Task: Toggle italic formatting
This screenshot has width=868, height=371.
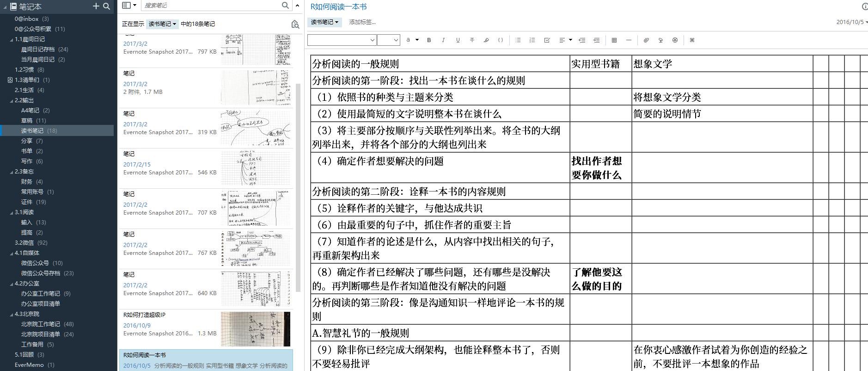Action: (443, 40)
